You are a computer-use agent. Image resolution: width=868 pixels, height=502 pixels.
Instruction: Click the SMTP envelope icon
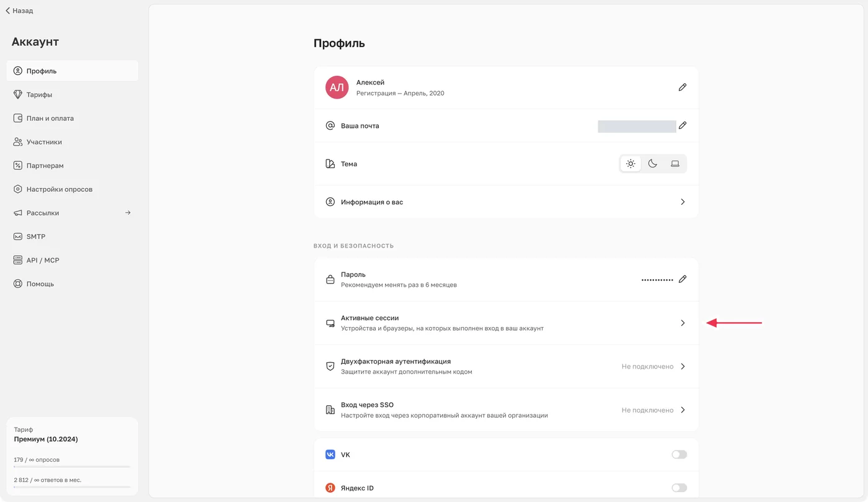pyautogui.click(x=18, y=236)
